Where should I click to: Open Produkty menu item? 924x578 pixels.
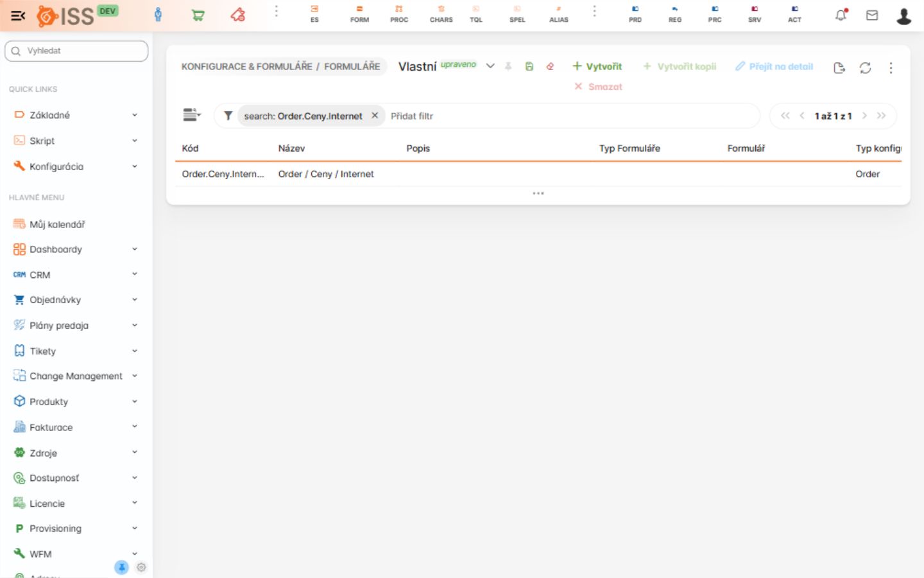pos(76,402)
